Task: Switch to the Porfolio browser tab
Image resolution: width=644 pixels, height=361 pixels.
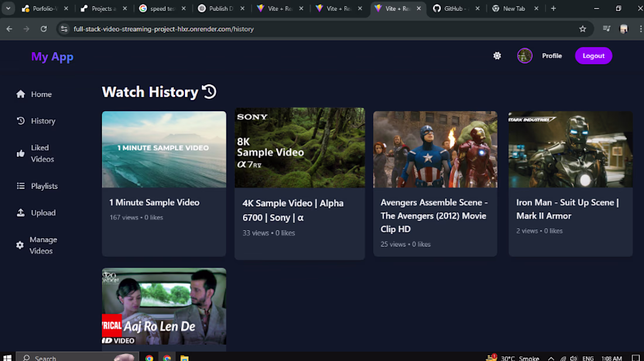Action: coord(45,8)
